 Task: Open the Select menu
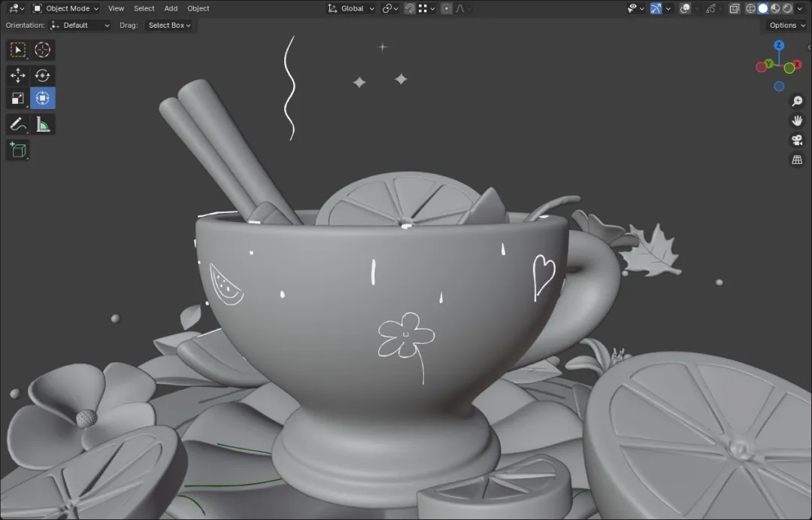coord(144,8)
